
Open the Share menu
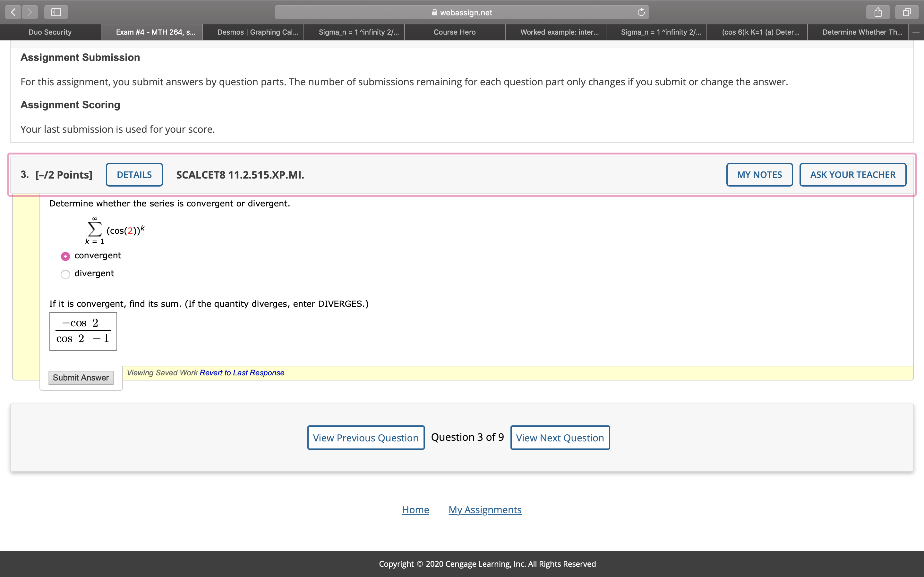click(x=878, y=12)
